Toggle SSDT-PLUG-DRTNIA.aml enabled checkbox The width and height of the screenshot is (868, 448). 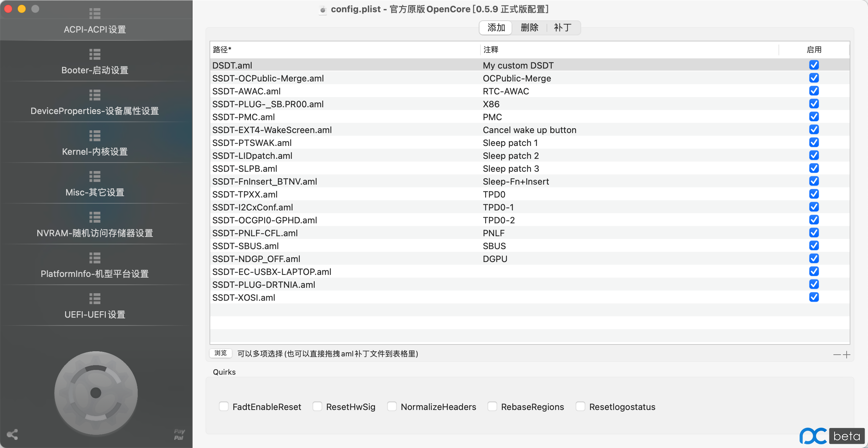click(x=814, y=284)
